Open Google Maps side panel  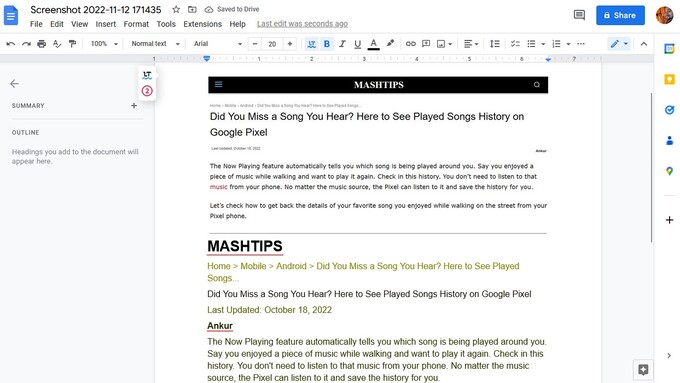point(669,171)
